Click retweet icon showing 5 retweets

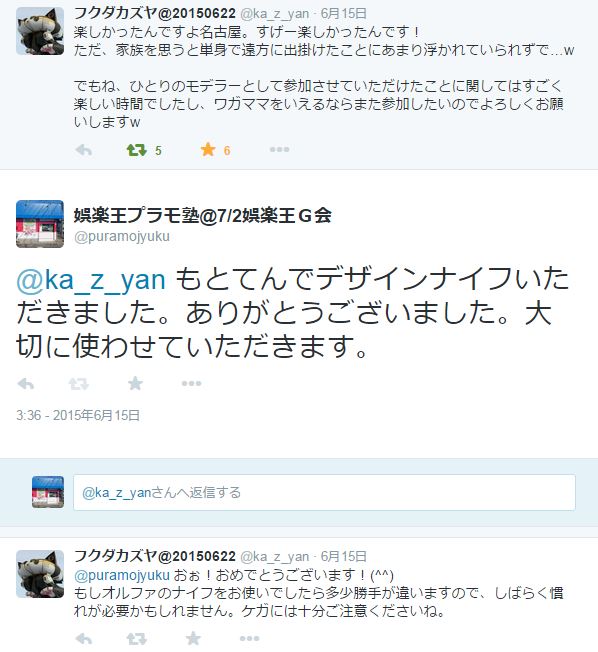(136, 150)
